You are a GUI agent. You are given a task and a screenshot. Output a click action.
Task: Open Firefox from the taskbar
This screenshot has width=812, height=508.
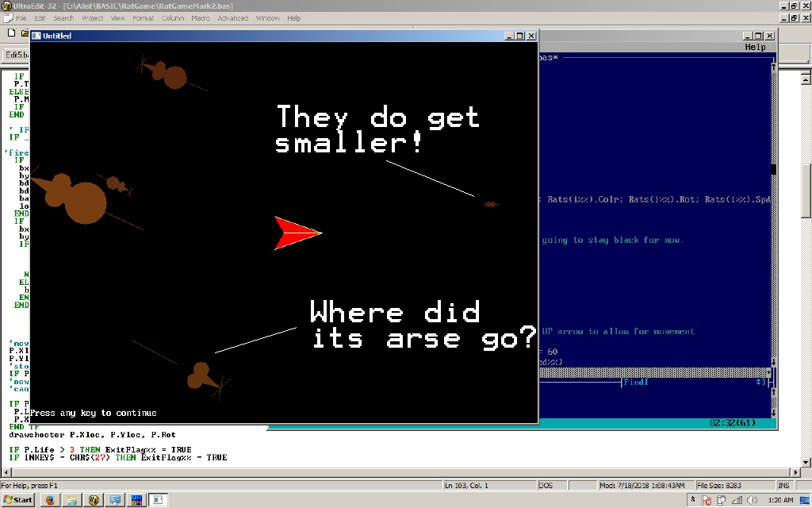(x=50, y=500)
